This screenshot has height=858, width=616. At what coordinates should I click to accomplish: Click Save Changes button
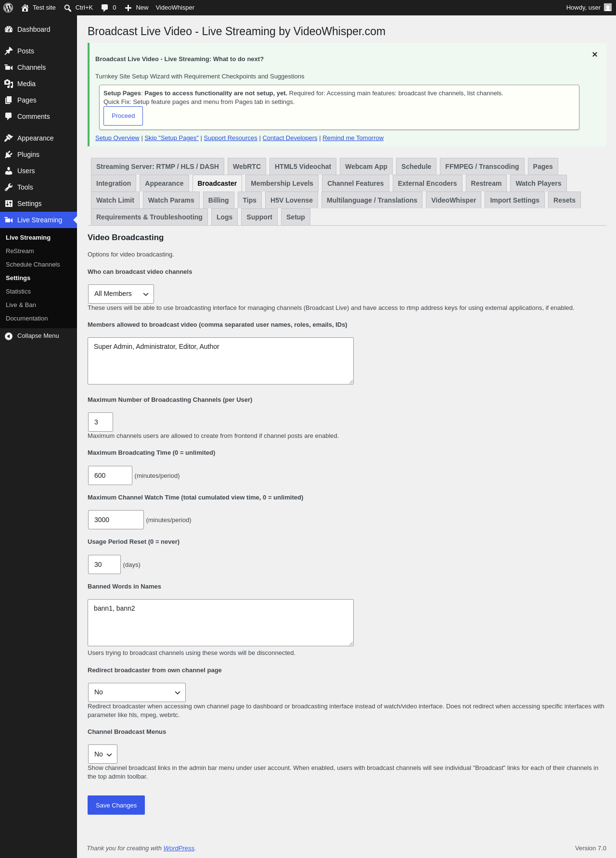116,805
